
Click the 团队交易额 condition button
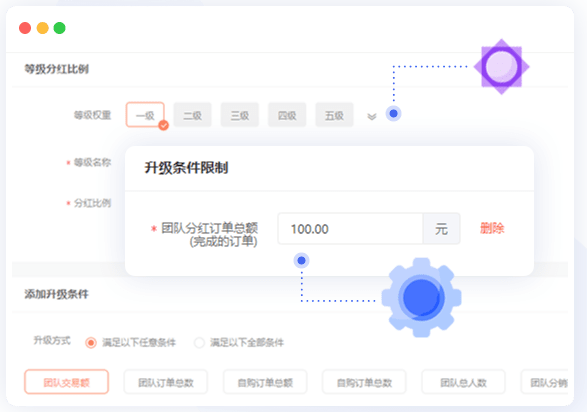click(67, 382)
